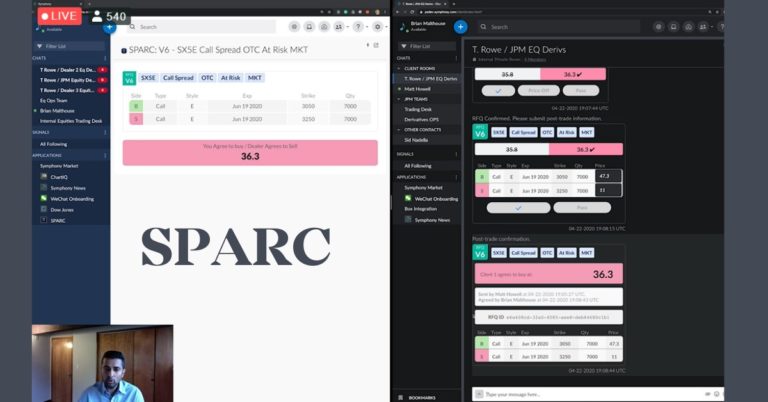Click the Filter List field in dark window
Screen dimensions: 768x402
[x=428, y=46]
